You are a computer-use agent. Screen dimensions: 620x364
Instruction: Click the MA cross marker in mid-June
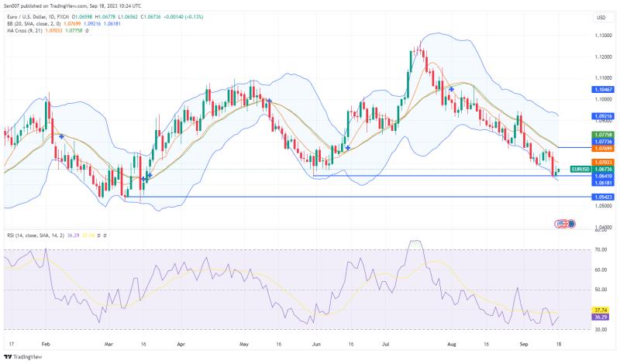(x=348, y=147)
